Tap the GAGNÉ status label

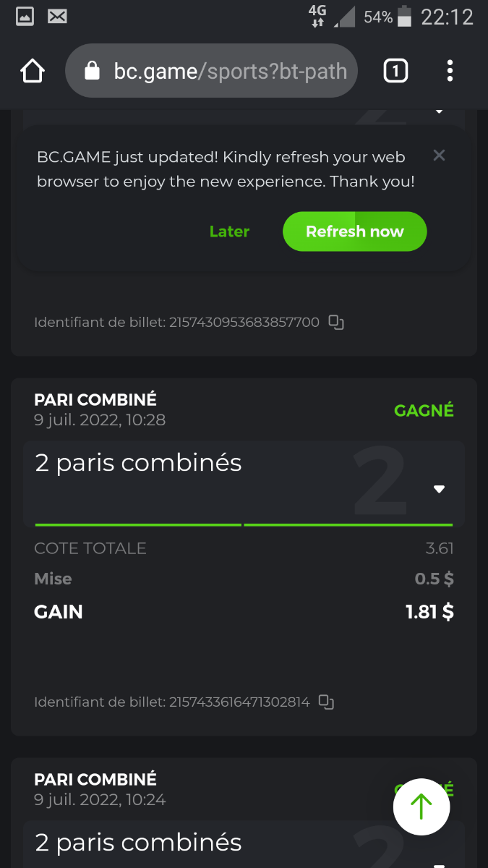pyautogui.click(x=424, y=410)
